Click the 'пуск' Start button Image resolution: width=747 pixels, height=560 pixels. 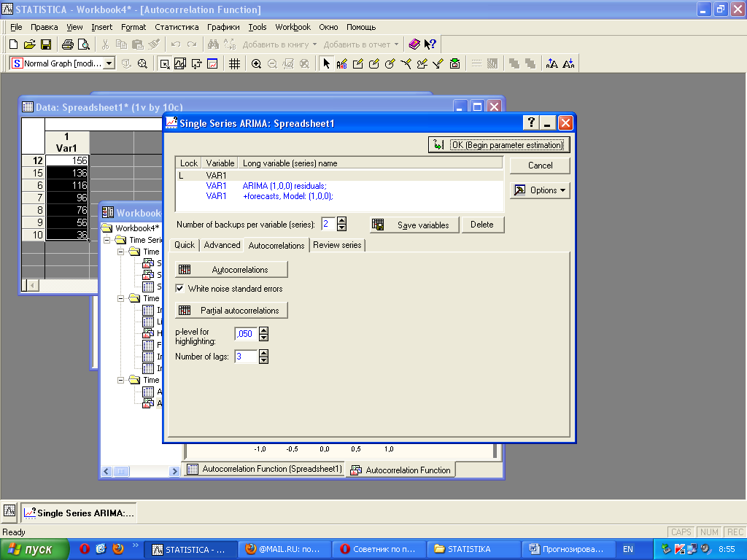point(34,549)
